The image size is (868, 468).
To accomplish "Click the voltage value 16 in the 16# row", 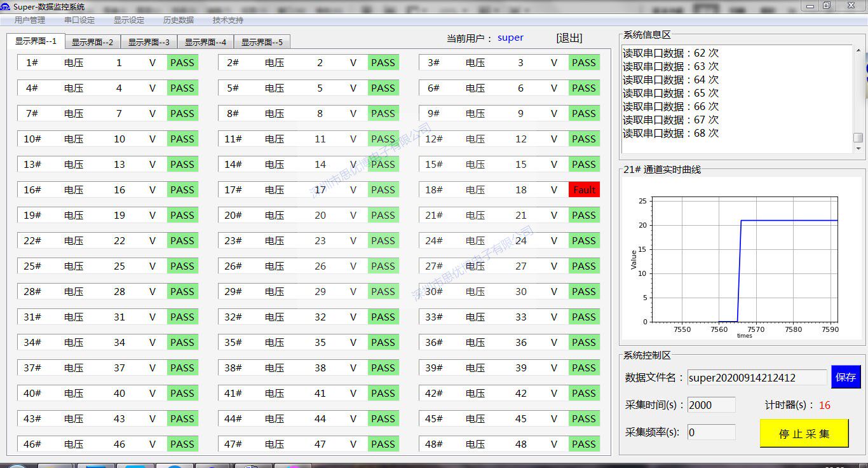I will [x=119, y=189].
